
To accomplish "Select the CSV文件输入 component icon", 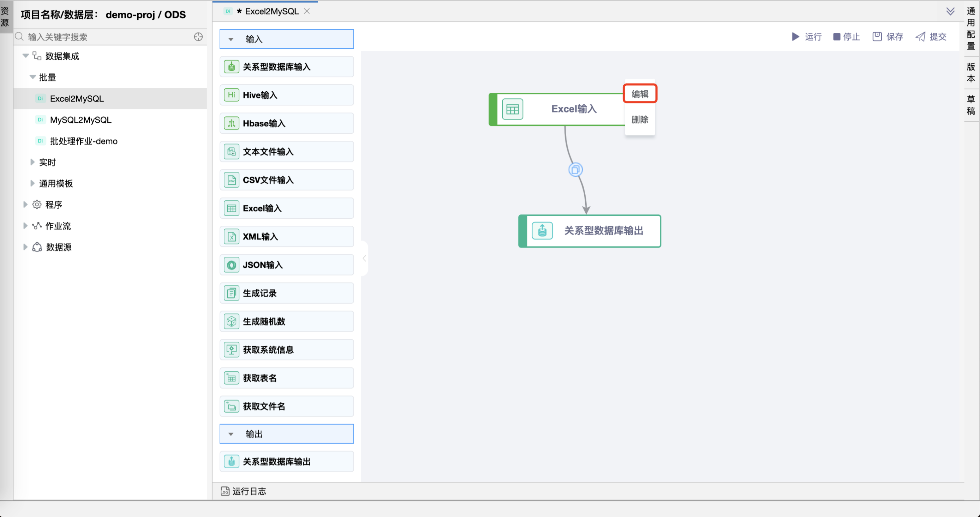I will [x=231, y=180].
